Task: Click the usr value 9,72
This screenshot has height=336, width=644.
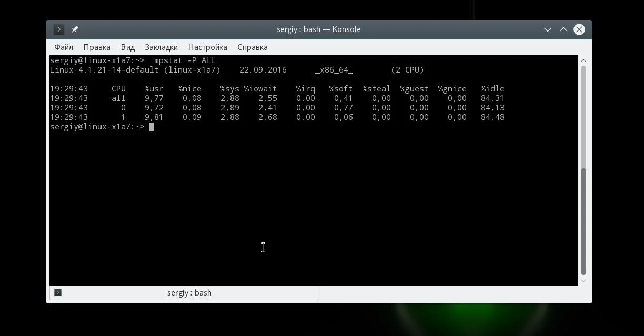Action: 154,108
